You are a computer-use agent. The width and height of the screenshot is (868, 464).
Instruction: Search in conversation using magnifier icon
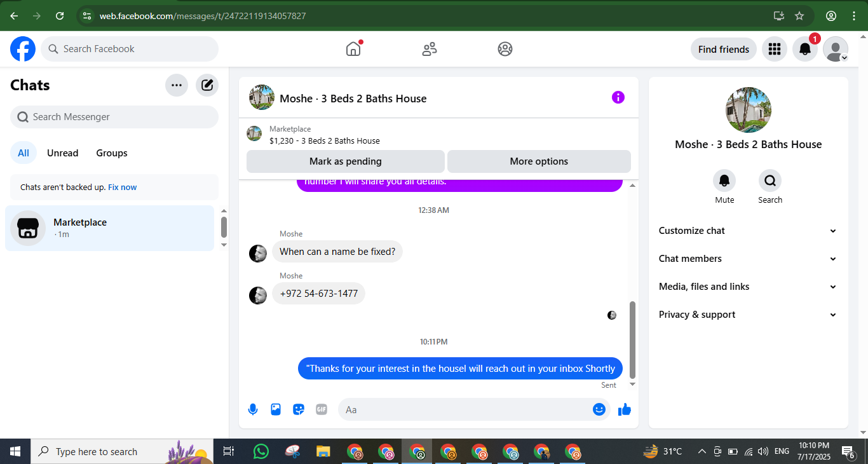point(770,181)
